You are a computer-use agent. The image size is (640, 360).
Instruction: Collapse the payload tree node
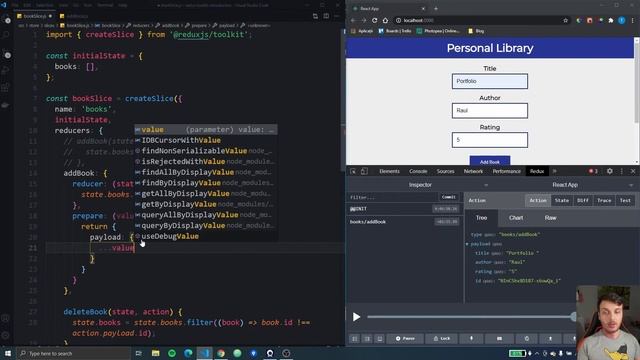tap(467, 244)
